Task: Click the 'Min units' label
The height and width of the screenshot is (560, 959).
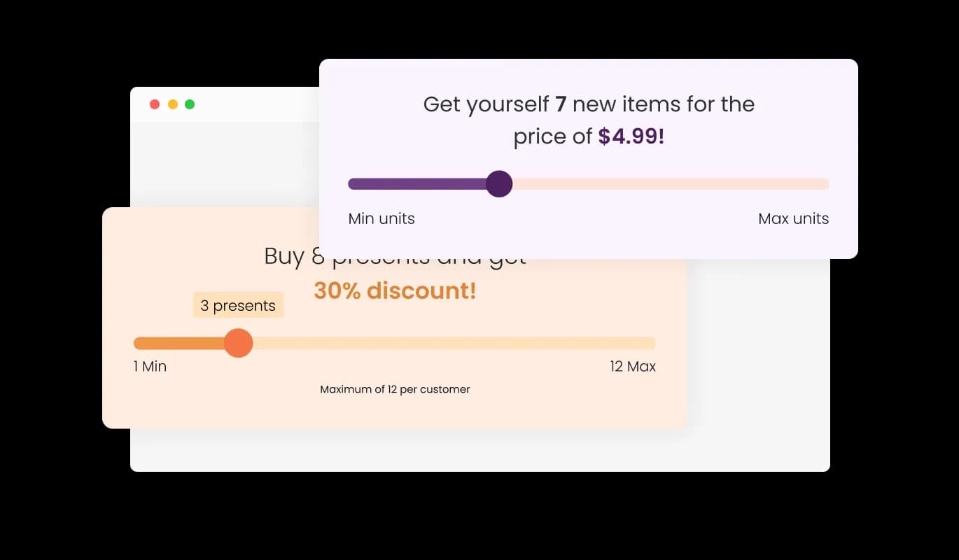Action: pyautogui.click(x=381, y=218)
